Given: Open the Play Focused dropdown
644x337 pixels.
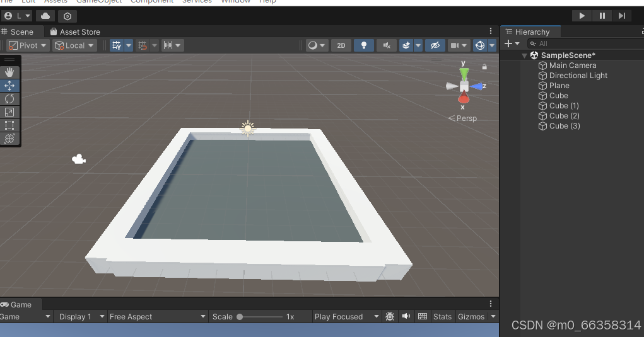Looking at the screenshot, I should click(346, 316).
